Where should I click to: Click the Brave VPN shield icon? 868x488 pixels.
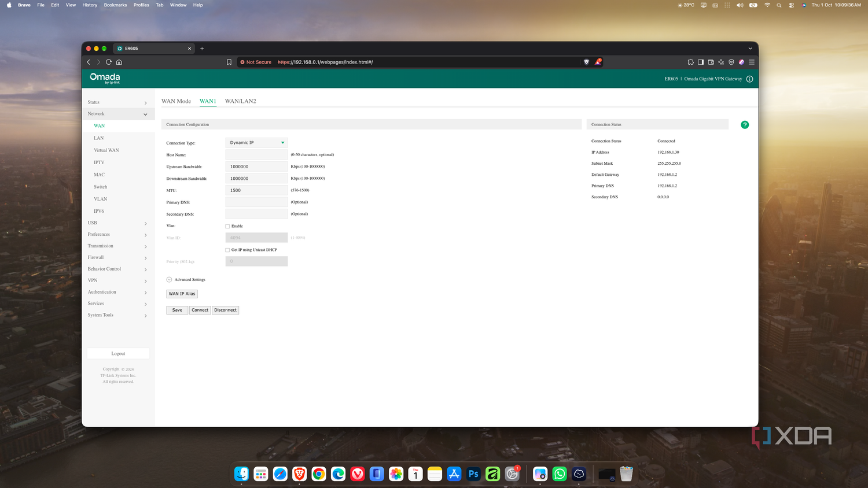pos(731,62)
